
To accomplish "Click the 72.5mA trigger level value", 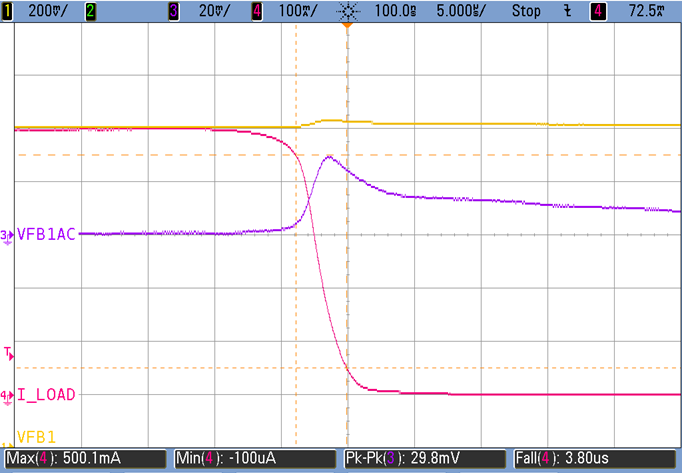I will (x=647, y=11).
